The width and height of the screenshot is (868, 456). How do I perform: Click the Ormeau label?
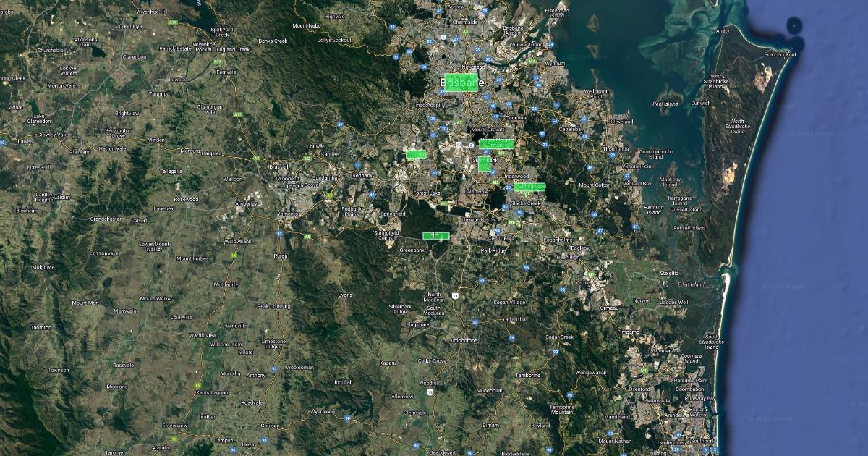tap(609, 308)
